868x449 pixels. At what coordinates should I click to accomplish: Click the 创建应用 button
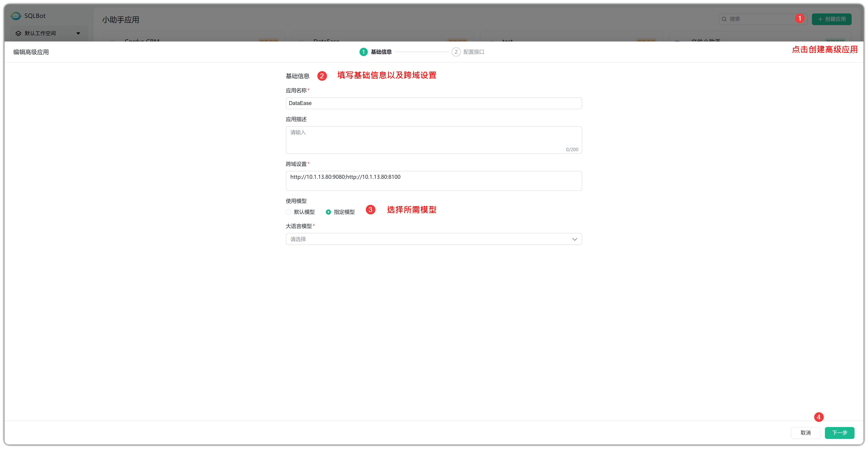tap(831, 19)
